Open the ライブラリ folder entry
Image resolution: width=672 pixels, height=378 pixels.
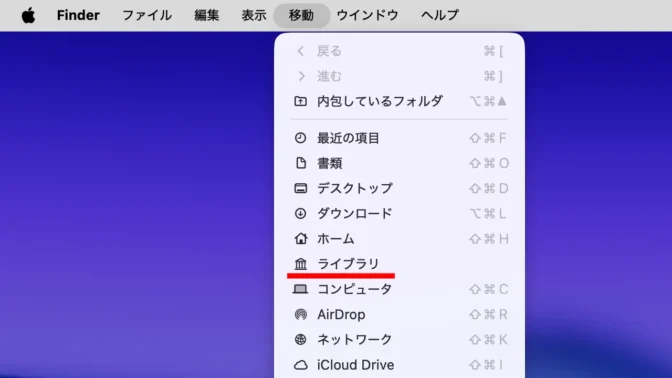tap(399, 264)
